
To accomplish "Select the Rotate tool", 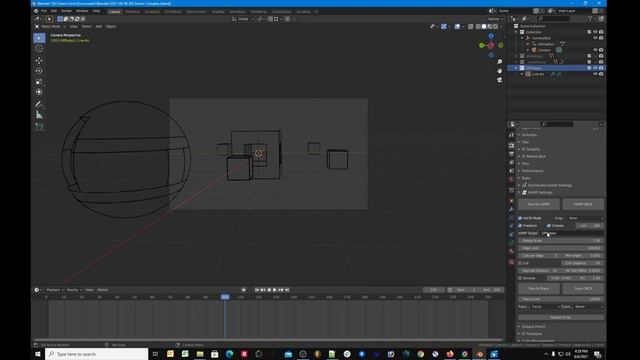I will [x=39, y=71].
